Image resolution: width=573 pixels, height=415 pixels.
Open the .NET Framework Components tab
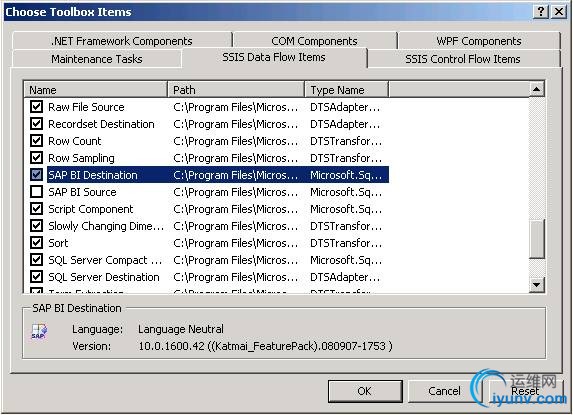(x=122, y=41)
